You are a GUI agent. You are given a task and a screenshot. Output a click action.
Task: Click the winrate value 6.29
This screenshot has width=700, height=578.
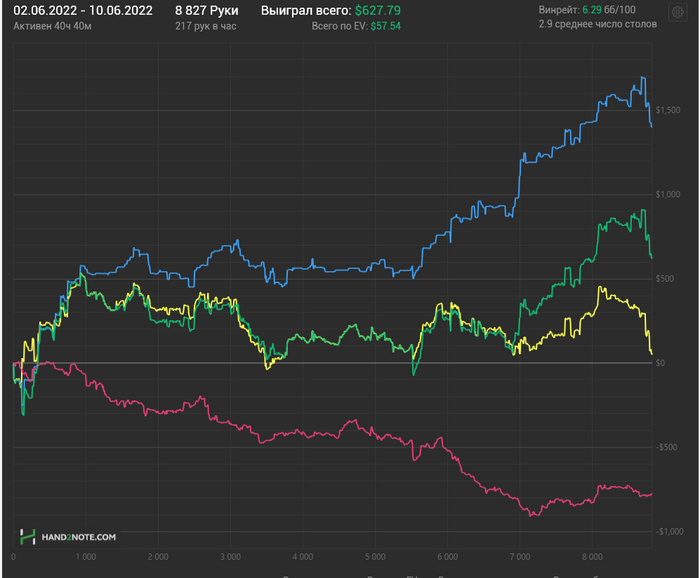coord(592,10)
